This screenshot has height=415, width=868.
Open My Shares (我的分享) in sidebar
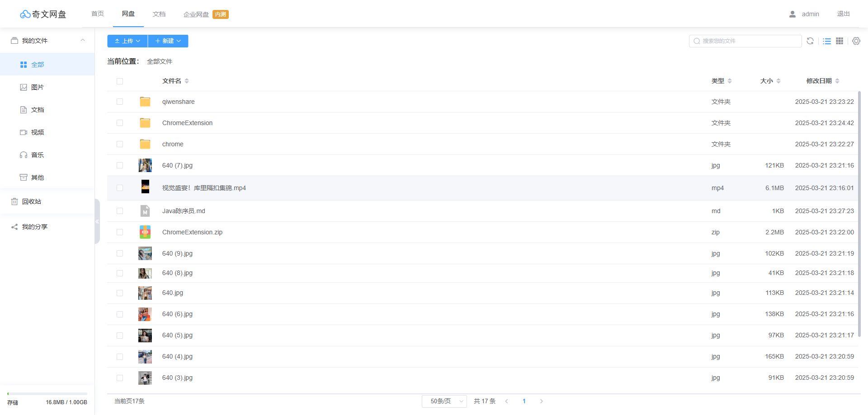click(34, 227)
